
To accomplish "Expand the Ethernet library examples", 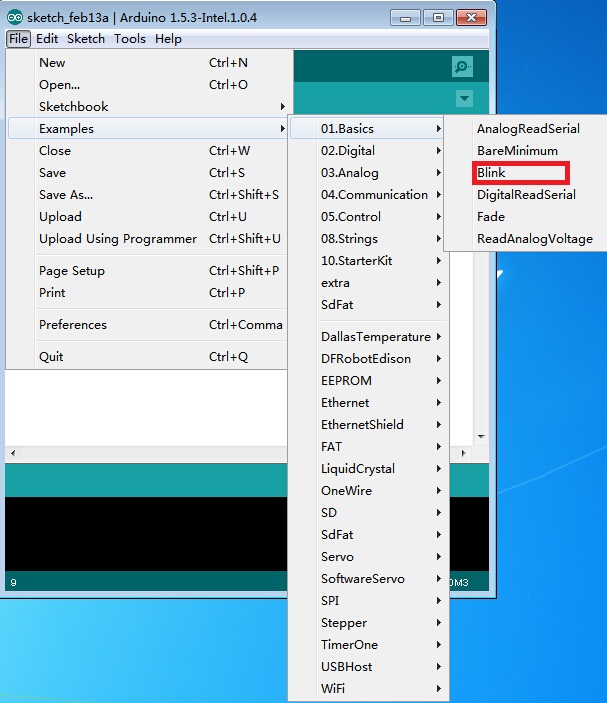I will tap(367, 402).
